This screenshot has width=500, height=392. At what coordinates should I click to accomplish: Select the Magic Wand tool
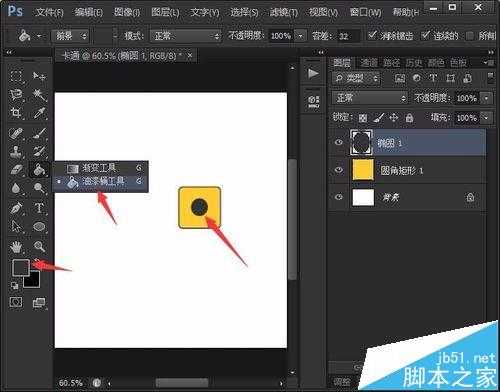tap(39, 95)
